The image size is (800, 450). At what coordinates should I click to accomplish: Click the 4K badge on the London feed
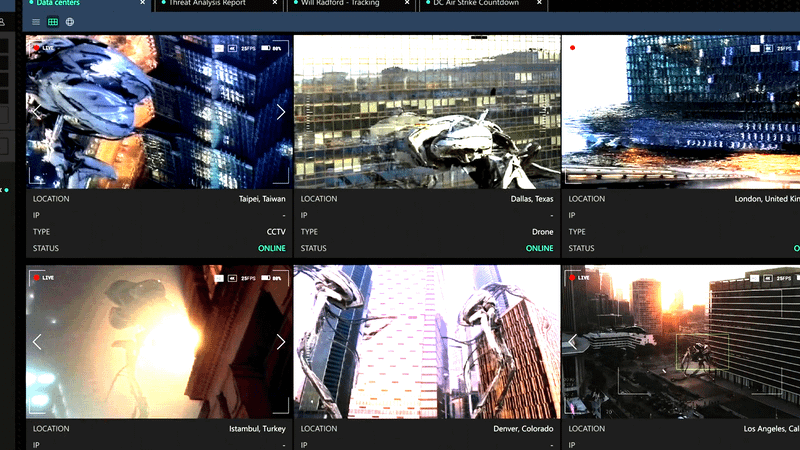768,48
